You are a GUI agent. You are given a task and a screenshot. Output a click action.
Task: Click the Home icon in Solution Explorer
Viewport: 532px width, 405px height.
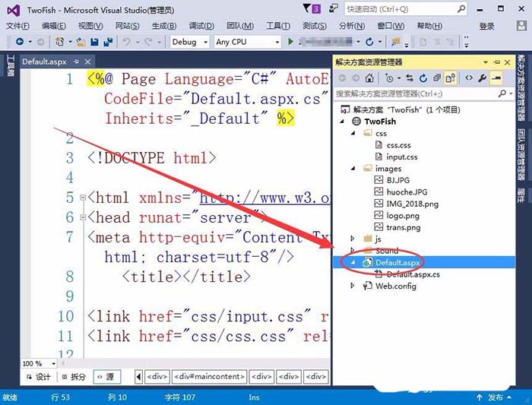coord(369,78)
